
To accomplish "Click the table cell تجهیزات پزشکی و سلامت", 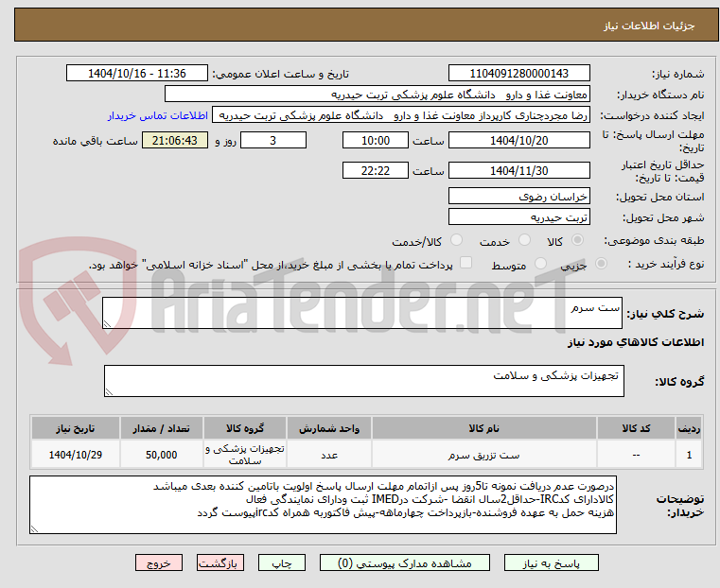I will coord(245,455).
